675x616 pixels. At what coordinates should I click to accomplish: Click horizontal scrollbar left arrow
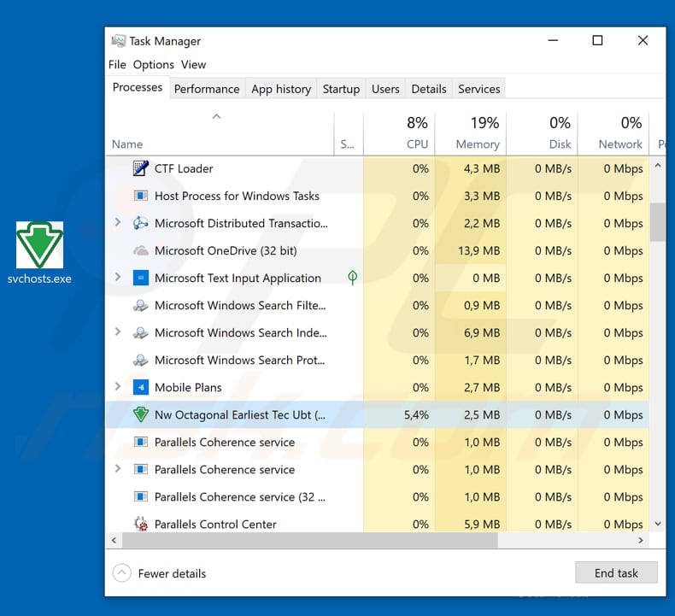pos(114,540)
